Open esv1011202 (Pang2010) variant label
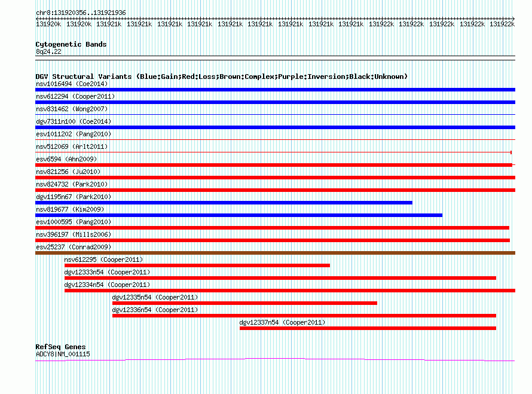532x394 pixels. point(74,134)
